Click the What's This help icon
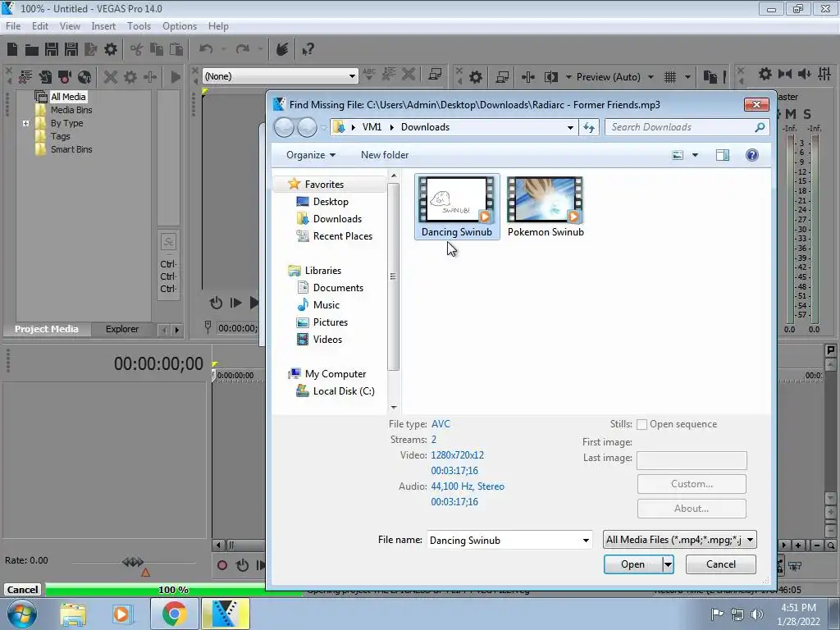Image resolution: width=840 pixels, height=630 pixels. (308, 50)
